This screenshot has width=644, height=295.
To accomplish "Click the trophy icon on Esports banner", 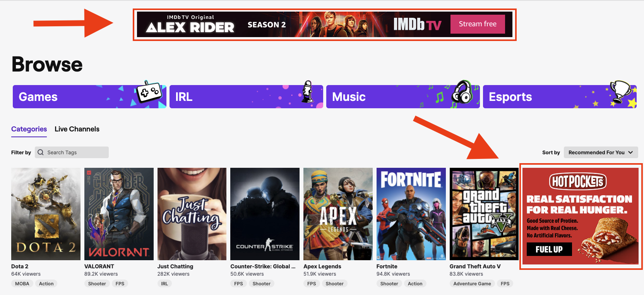I will tap(620, 92).
